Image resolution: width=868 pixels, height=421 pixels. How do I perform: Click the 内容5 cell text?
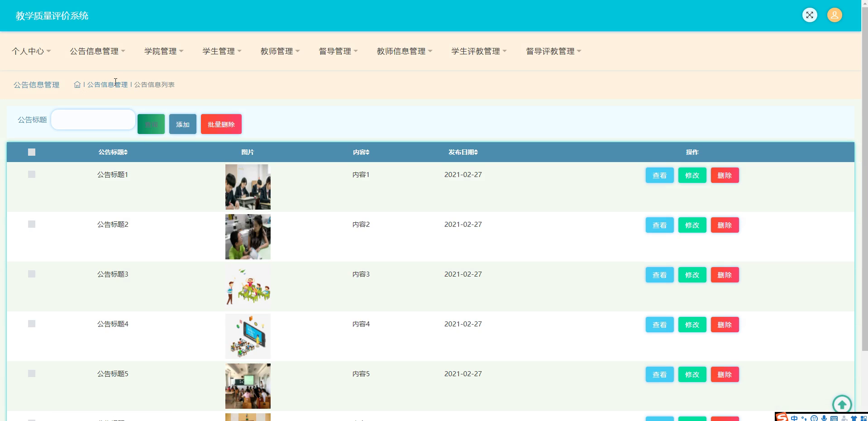361,373
